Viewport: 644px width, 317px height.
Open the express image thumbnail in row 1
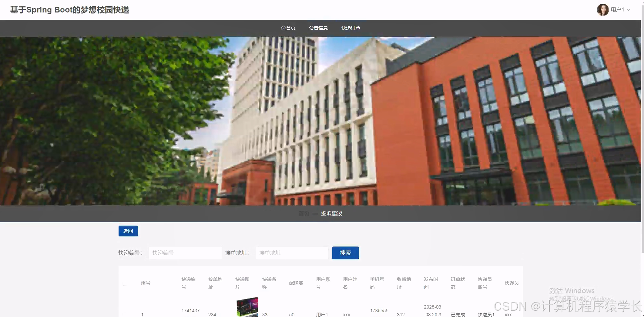(247, 307)
